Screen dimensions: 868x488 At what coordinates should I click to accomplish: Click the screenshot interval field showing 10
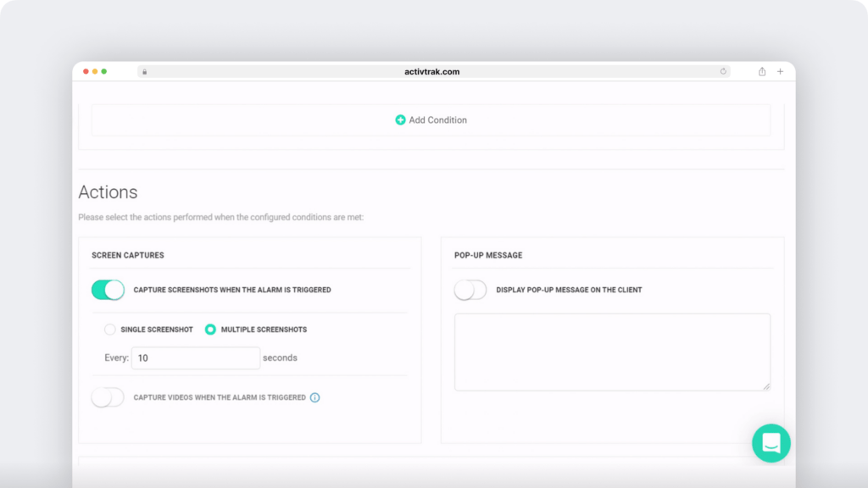(195, 358)
